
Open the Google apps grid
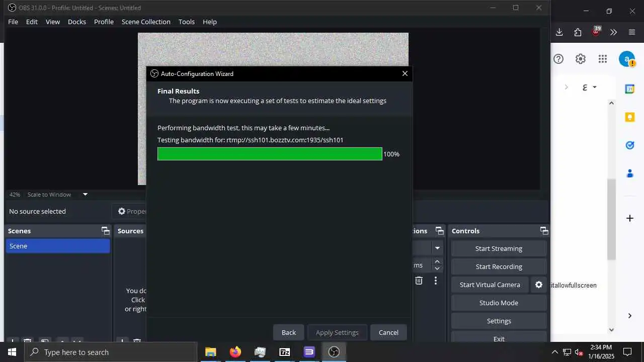click(x=603, y=59)
